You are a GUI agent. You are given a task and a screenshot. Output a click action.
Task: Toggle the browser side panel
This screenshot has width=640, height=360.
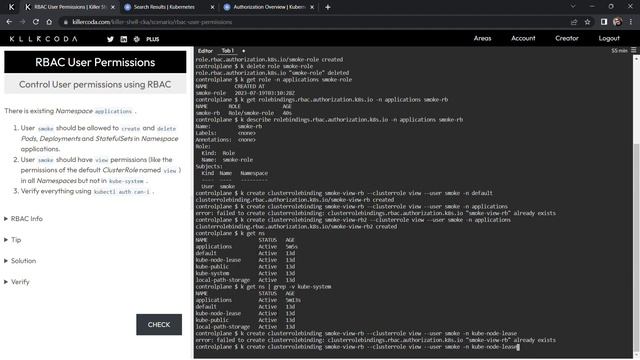(x=604, y=22)
